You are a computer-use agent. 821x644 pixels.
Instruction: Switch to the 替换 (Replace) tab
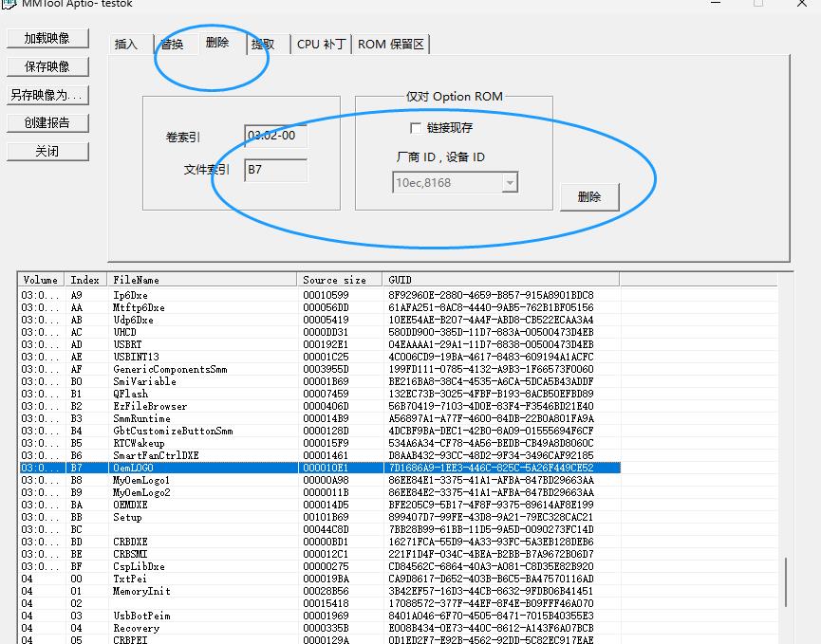[x=177, y=44]
